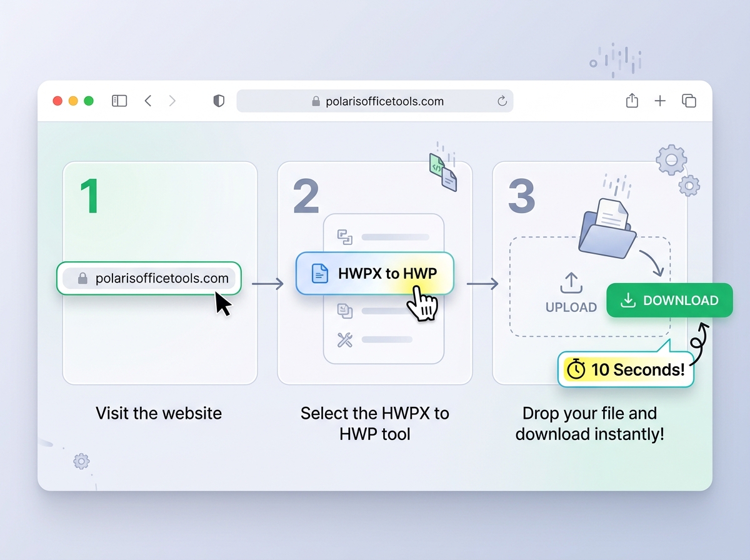Click the "Visit the website" caption
Image resolution: width=750 pixels, height=560 pixels.
(159, 413)
